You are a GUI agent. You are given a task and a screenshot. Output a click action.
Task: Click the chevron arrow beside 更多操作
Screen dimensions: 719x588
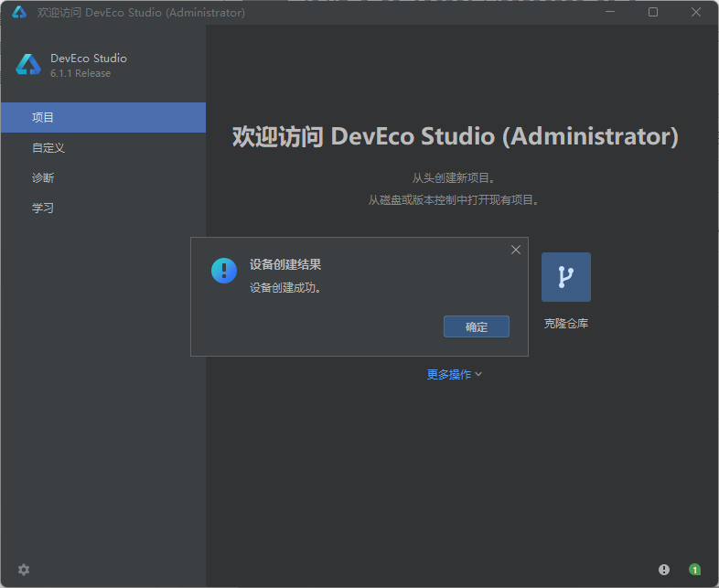[478, 374]
